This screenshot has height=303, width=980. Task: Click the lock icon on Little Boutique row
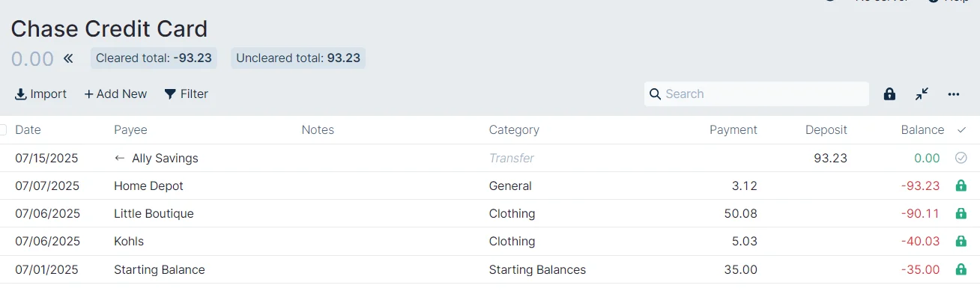coord(961,213)
